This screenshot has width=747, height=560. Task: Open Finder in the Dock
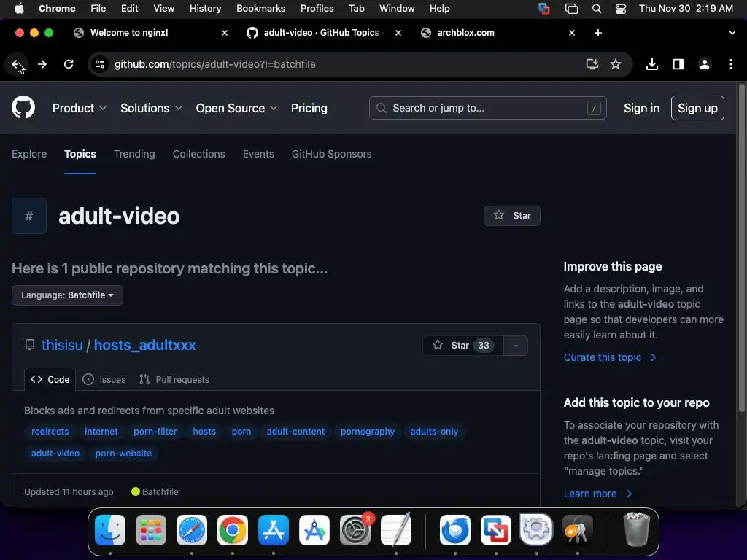pyautogui.click(x=110, y=529)
